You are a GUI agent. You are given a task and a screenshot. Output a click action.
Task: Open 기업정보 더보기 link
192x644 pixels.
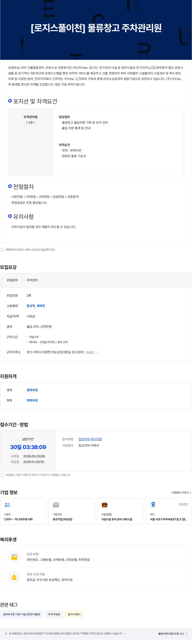coord(180,492)
